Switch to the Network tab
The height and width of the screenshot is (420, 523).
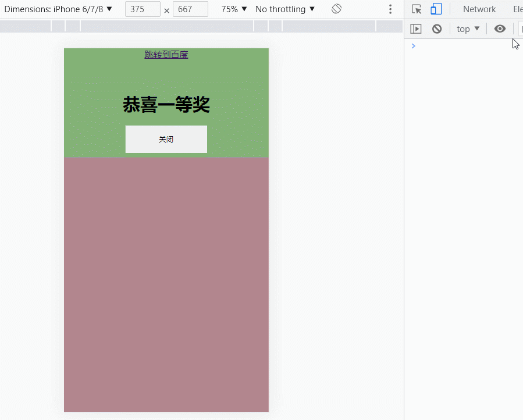point(479,9)
